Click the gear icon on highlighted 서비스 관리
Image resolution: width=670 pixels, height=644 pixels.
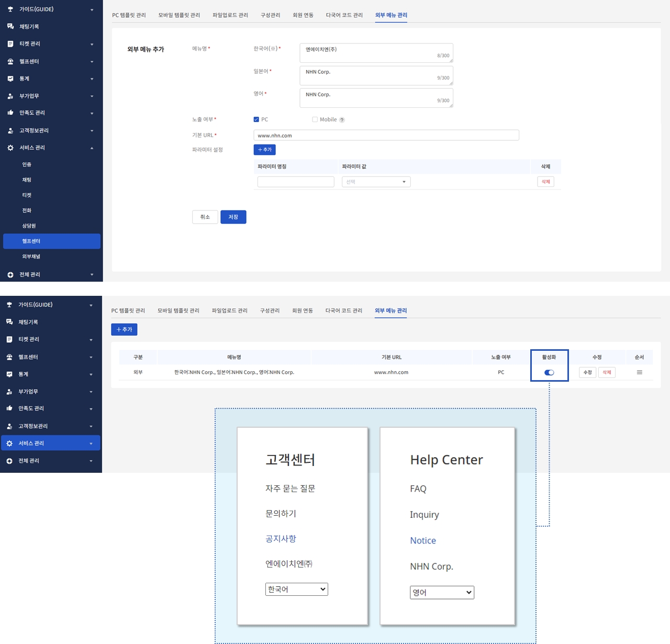pyautogui.click(x=9, y=443)
